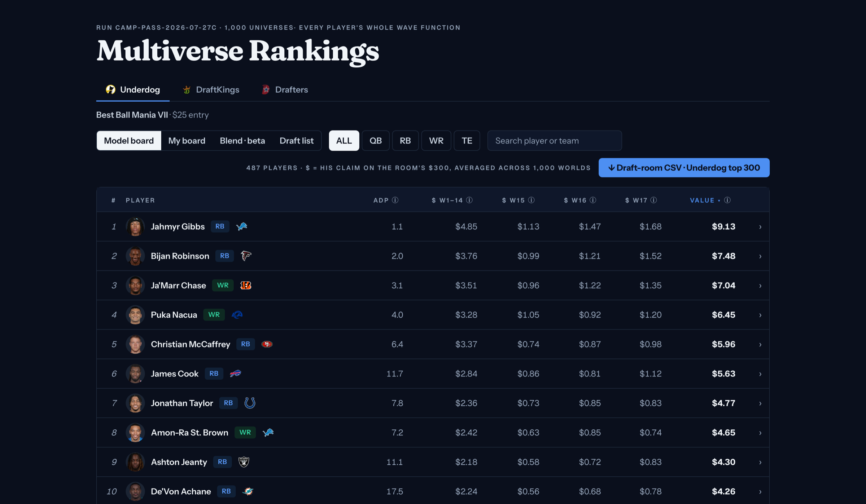Filter players by TE
The image size is (866, 504).
tap(467, 141)
